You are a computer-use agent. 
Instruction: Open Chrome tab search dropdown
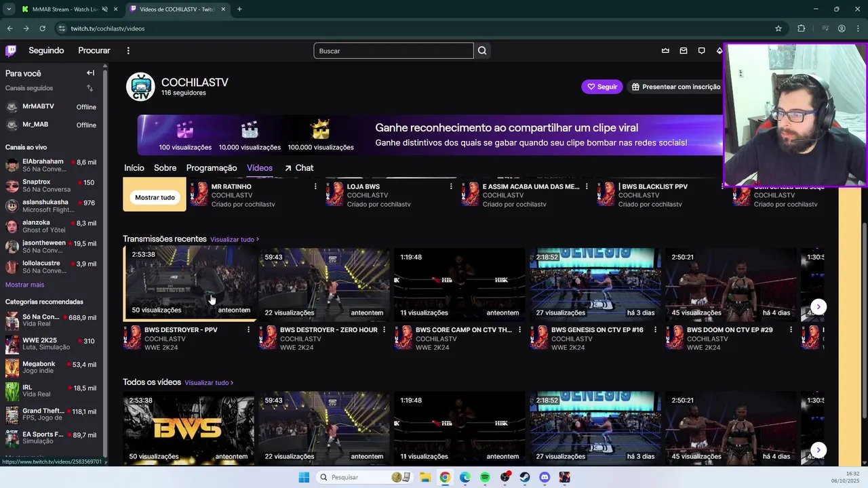coord(9,9)
